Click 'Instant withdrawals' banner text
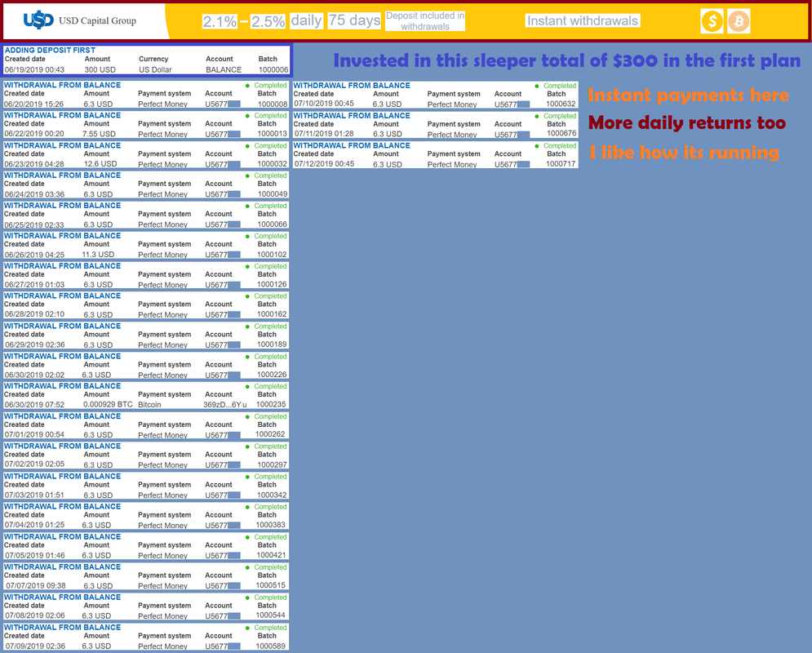This screenshot has height=653, width=812. 583,20
